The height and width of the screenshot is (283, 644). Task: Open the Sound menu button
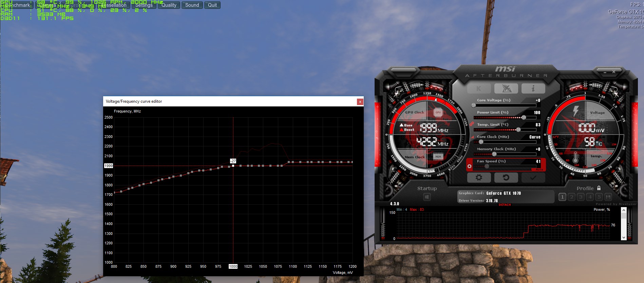coord(192,5)
